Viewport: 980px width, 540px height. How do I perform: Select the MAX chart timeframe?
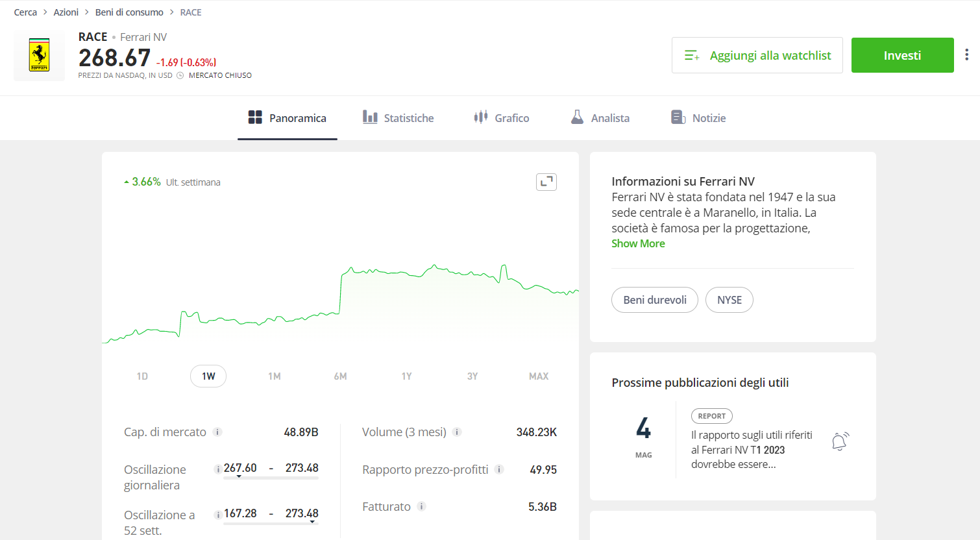pos(539,376)
